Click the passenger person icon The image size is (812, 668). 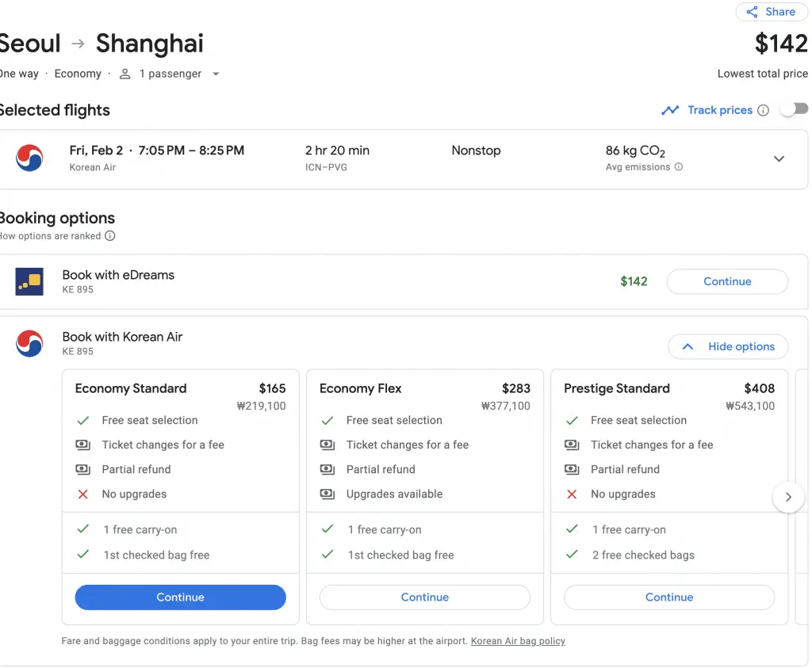124,74
